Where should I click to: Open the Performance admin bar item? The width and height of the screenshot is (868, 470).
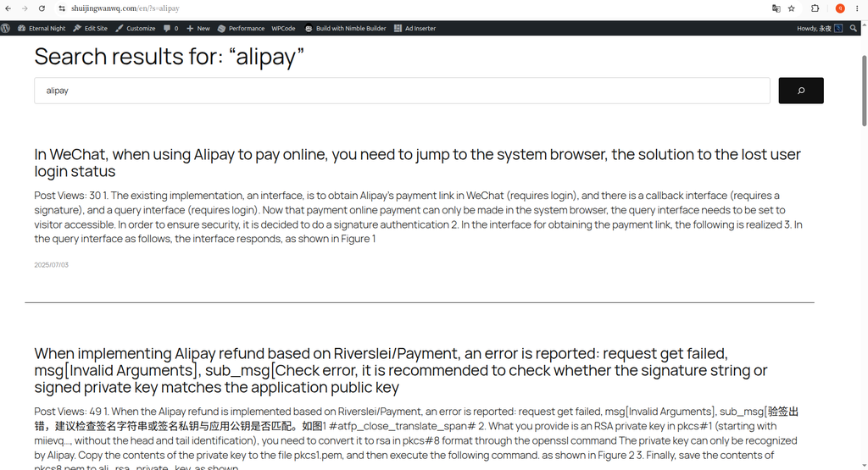(241, 28)
